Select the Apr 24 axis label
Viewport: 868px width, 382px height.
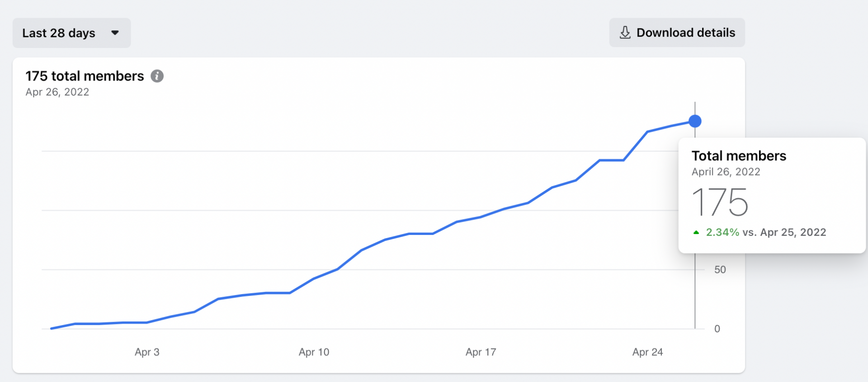[x=647, y=352]
